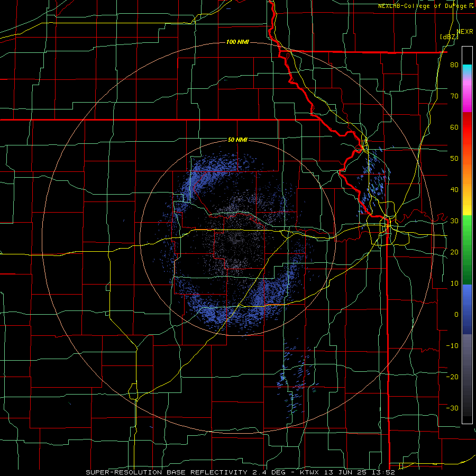Click the NEXLAB-College of DuPage header text

click(x=426, y=6)
